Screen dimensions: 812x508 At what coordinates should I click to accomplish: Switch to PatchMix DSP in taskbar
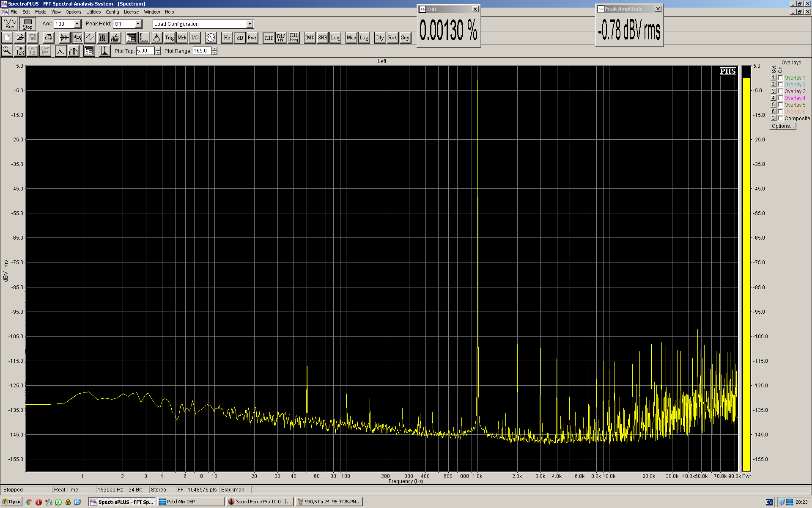tap(190, 502)
